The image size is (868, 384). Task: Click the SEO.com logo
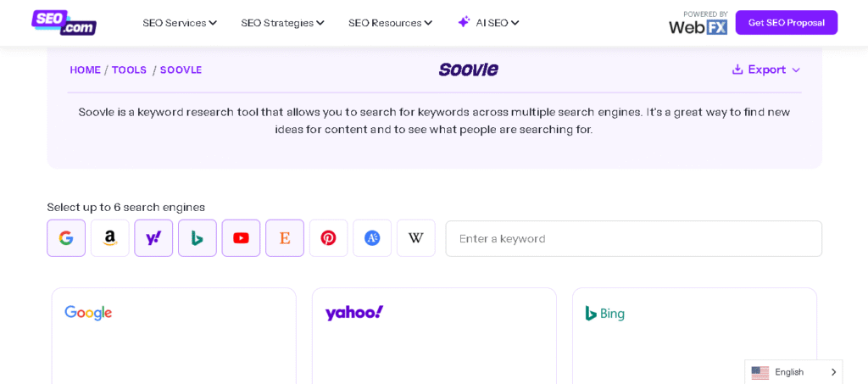tap(64, 22)
